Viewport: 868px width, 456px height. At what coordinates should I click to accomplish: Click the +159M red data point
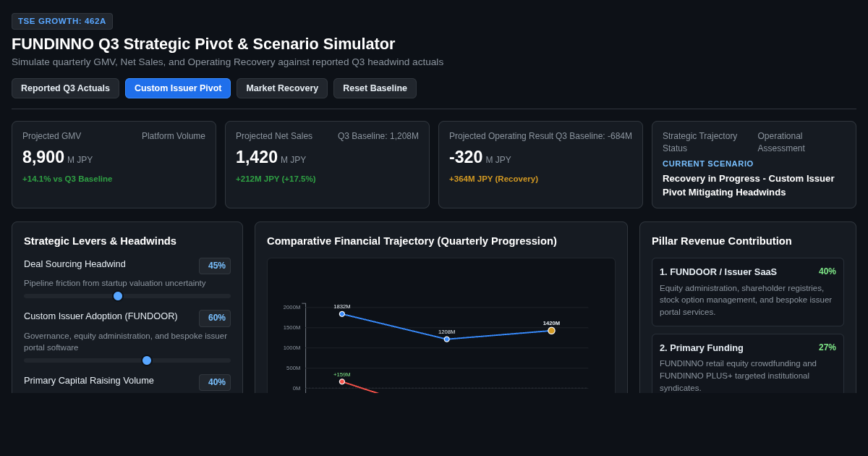point(342,381)
